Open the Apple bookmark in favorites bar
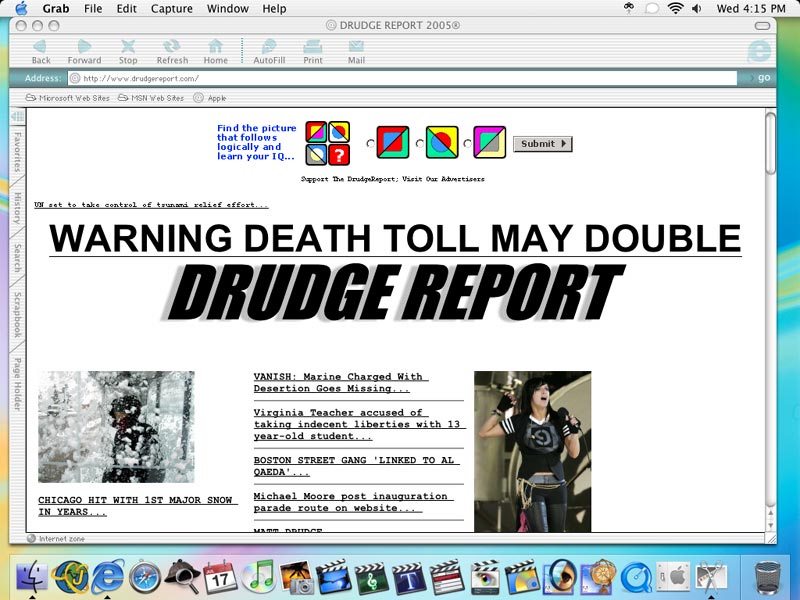 (210, 98)
